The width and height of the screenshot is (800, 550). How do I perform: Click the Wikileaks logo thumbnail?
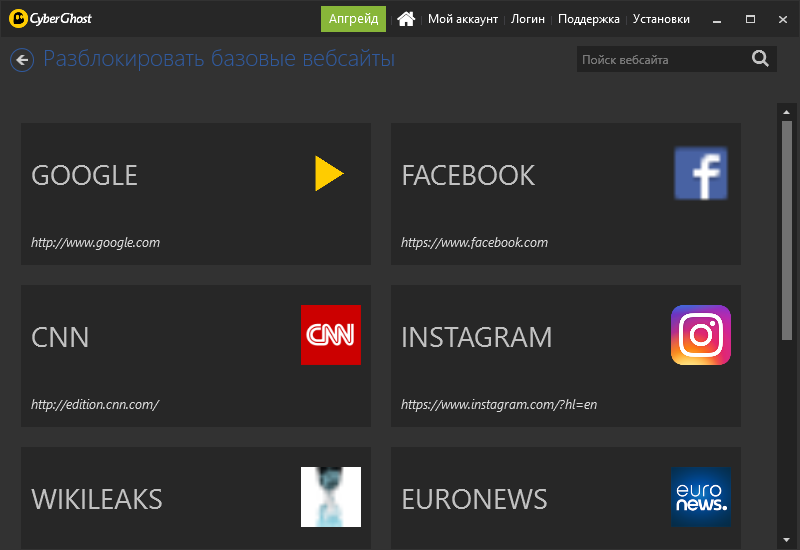pos(331,496)
